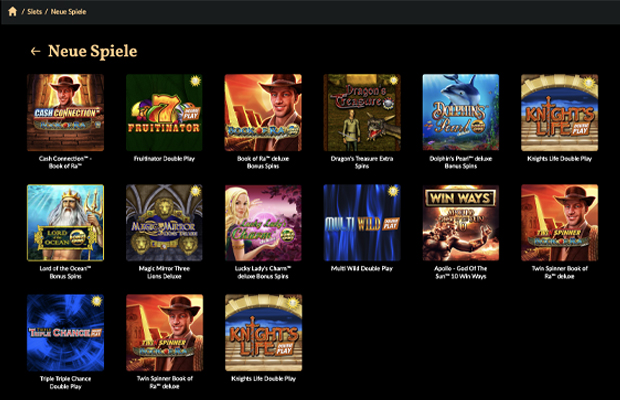The image size is (620, 400).
Task: Play Dolphin's Pearl deluxe Bonus Spins
Action: pos(461,113)
